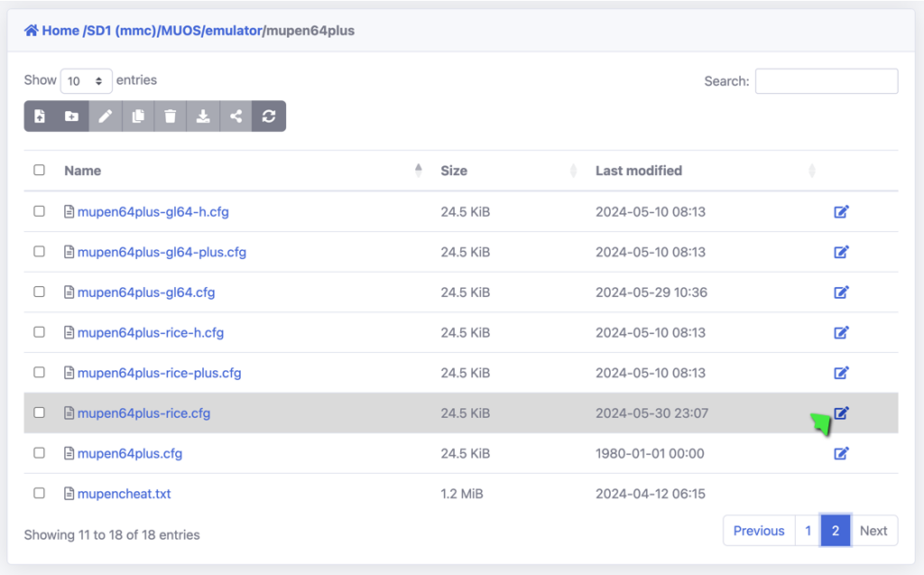Sort by Last modified column header
924x575 pixels.
point(639,171)
